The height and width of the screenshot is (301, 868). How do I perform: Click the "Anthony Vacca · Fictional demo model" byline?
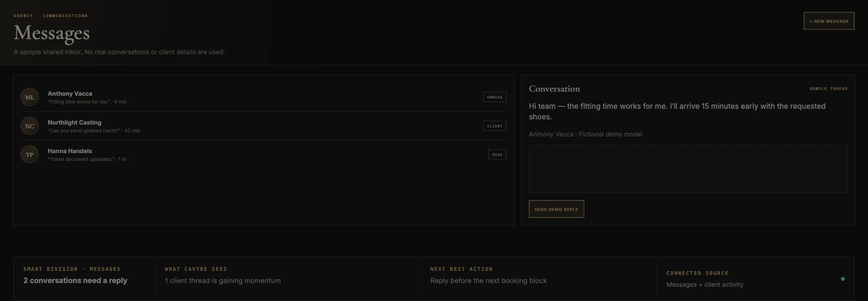pos(586,134)
